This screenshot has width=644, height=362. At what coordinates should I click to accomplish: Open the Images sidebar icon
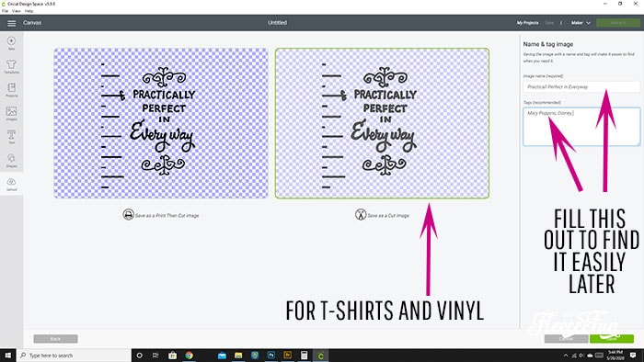(11, 114)
